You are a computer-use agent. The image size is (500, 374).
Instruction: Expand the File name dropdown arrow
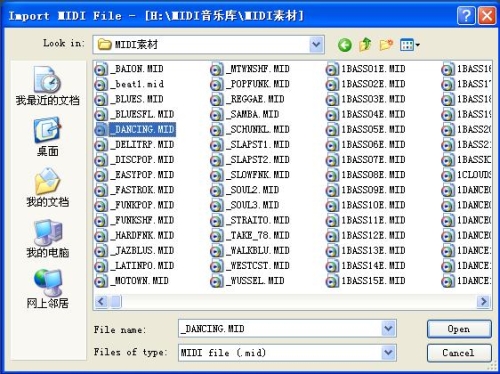coord(388,329)
